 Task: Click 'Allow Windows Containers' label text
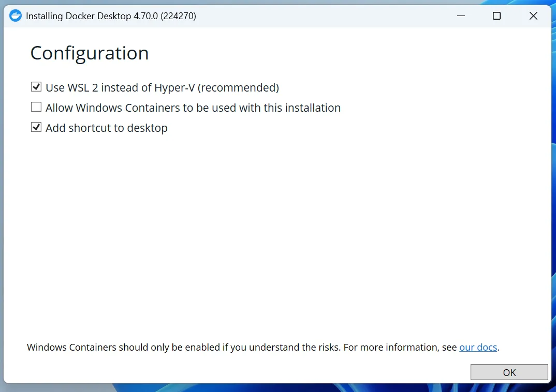pos(193,108)
